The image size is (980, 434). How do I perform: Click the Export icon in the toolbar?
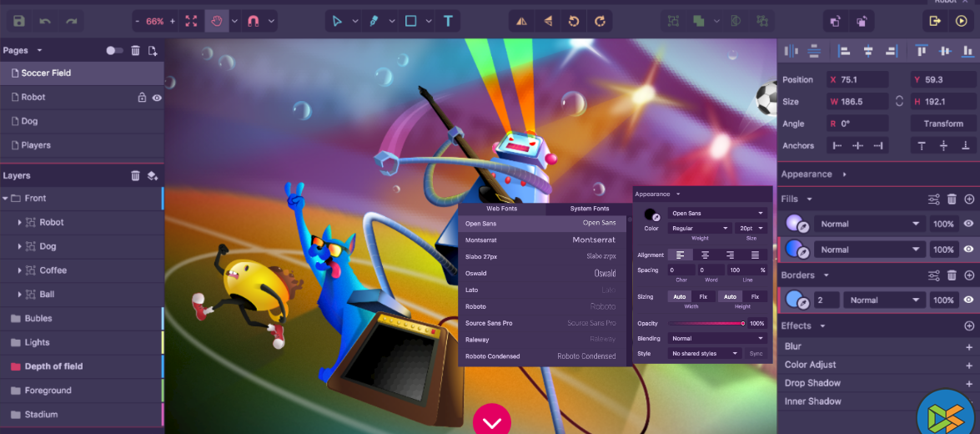[x=935, y=21]
